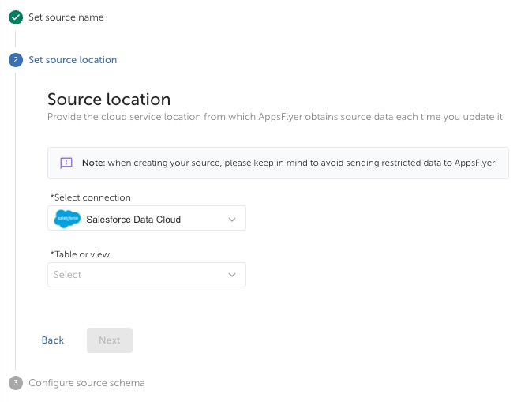Viewport: 532px width, 402px height.
Task: Open the Select connection dropdown
Action: pyautogui.click(x=147, y=218)
